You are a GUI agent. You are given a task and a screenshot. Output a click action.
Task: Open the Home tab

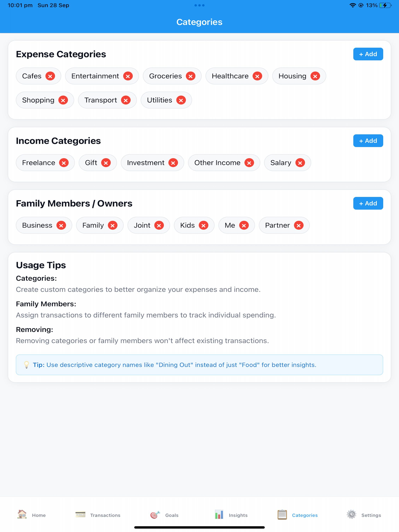pos(32,515)
